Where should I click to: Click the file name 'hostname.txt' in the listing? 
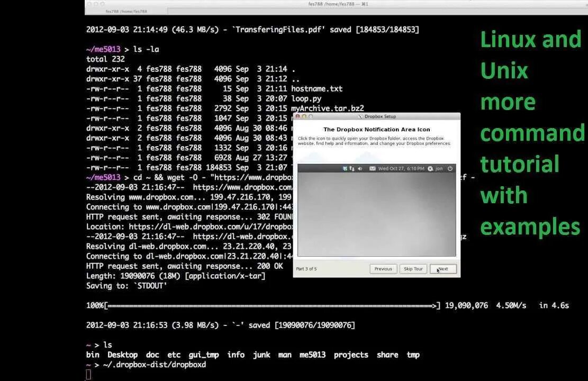317,89
